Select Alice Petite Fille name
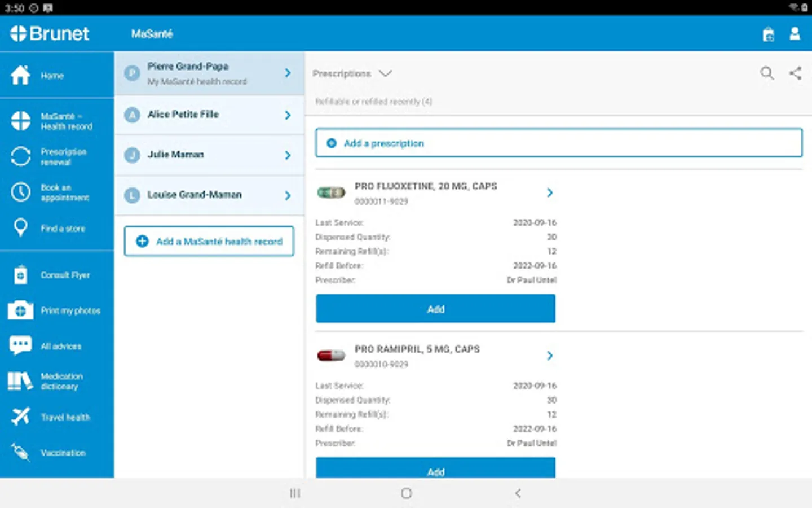 point(183,114)
